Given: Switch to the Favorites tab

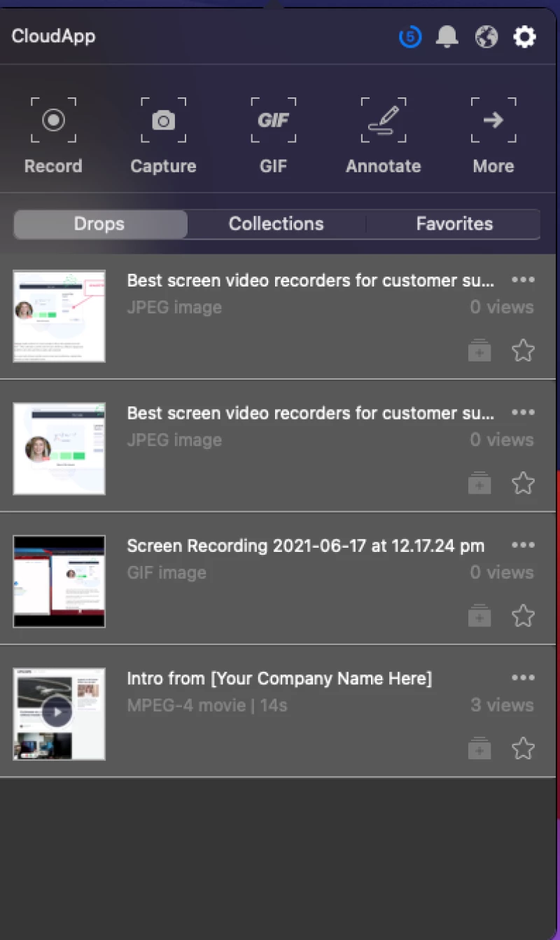Looking at the screenshot, I should point(454,224).
